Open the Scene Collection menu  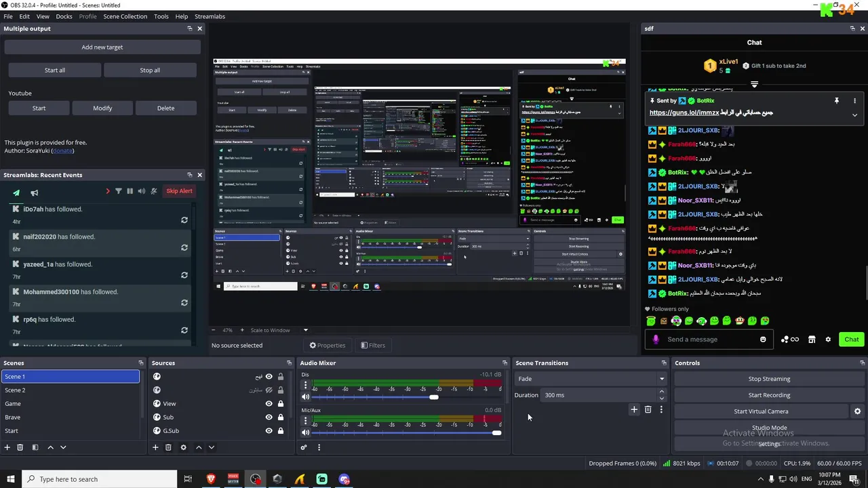coord(125,16)
